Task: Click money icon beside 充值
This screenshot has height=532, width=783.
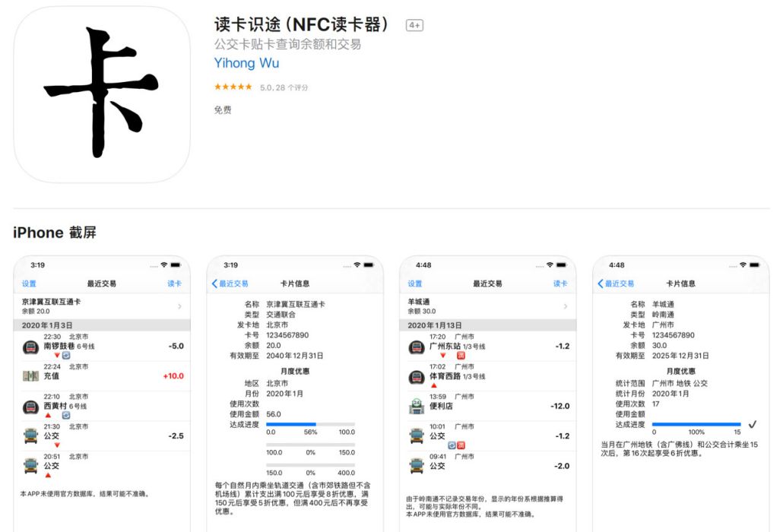Action: 31,375
